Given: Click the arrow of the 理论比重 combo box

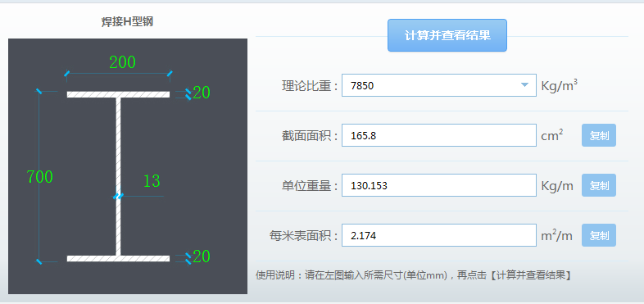Looking at the screenshot, I should pyautogui.click(x=524, y=85).
